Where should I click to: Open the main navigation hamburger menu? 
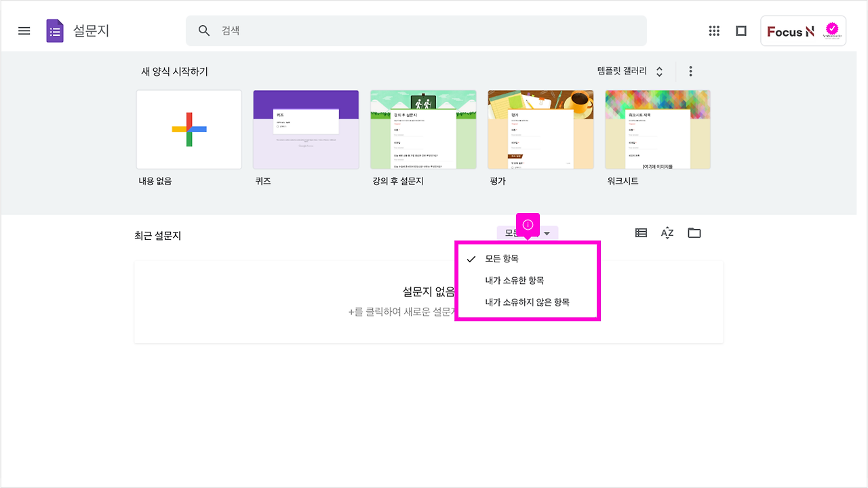pyautogui.click(x=24, y=30)
